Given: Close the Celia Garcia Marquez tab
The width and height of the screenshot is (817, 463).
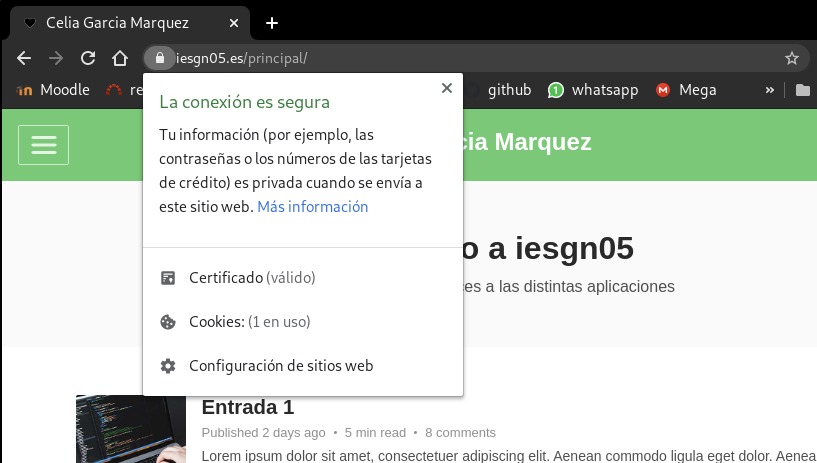Looking at the screenshot, I should pyautogui.click(x=234, y=23).
